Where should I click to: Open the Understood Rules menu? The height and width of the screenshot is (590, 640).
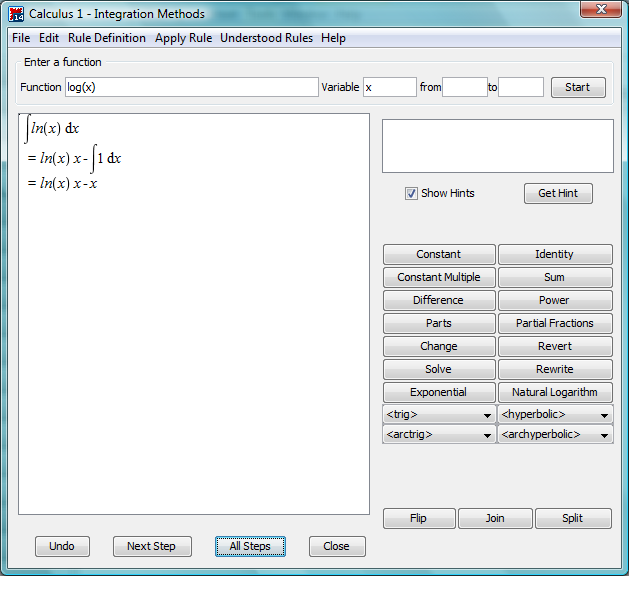[x=266, y=38]
